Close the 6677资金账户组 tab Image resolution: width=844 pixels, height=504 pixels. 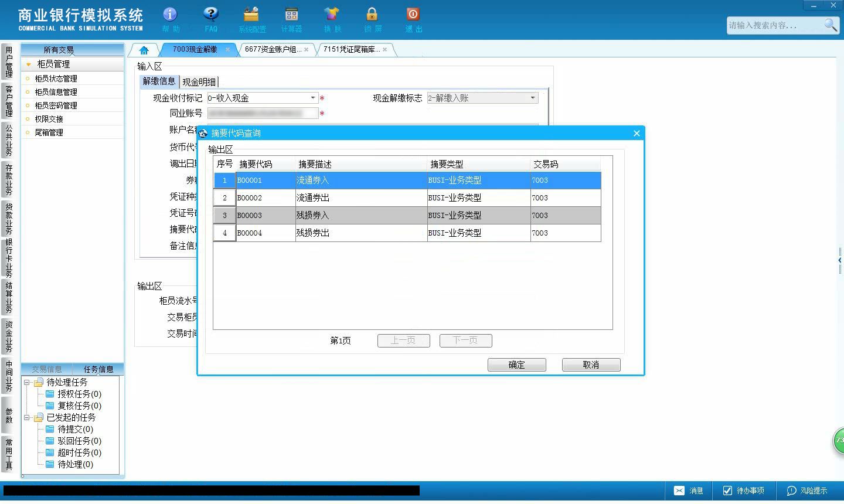pyautogui.click(x=306, y=50)
